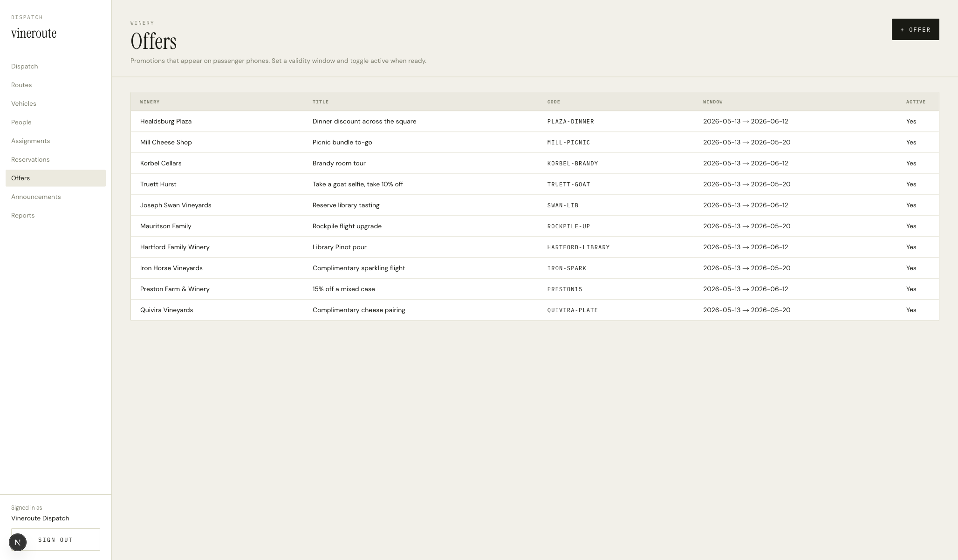Select the MILL-PICNIC code

pos(569,143)
